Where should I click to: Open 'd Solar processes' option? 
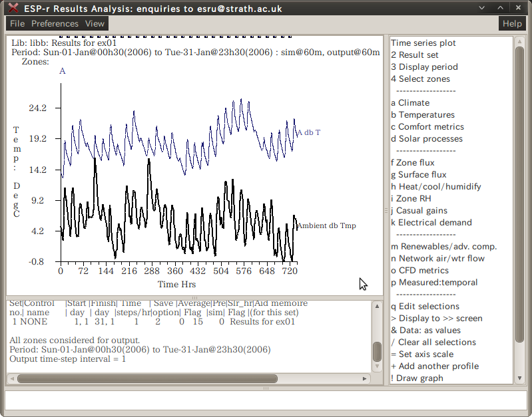point(427,139)
